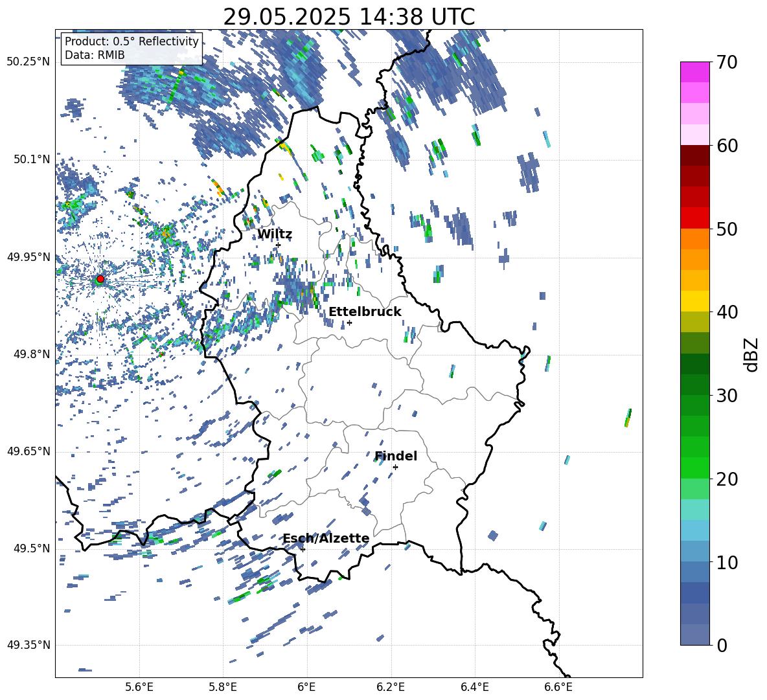767x700 pixels.
Task: Click the magenta swatch atop the colorbar
Action: 695,72
